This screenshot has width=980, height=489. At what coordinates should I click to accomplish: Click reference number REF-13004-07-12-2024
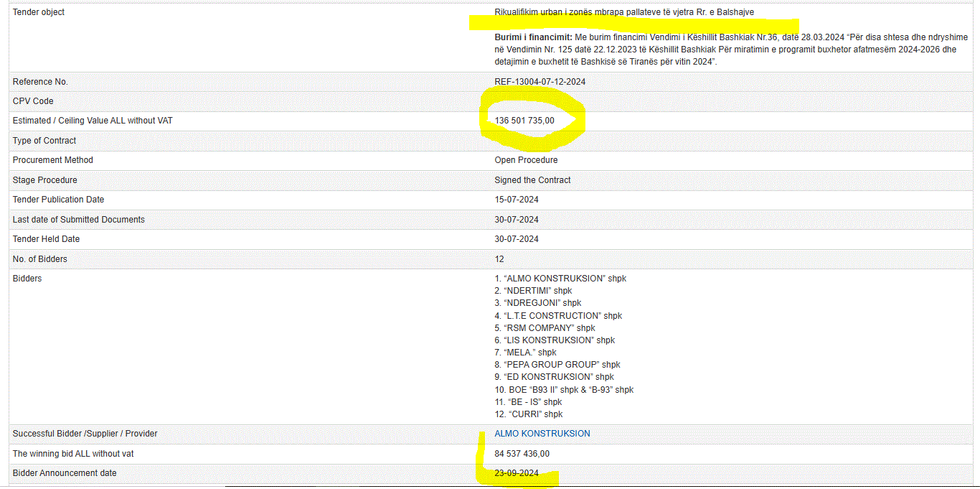540,82
